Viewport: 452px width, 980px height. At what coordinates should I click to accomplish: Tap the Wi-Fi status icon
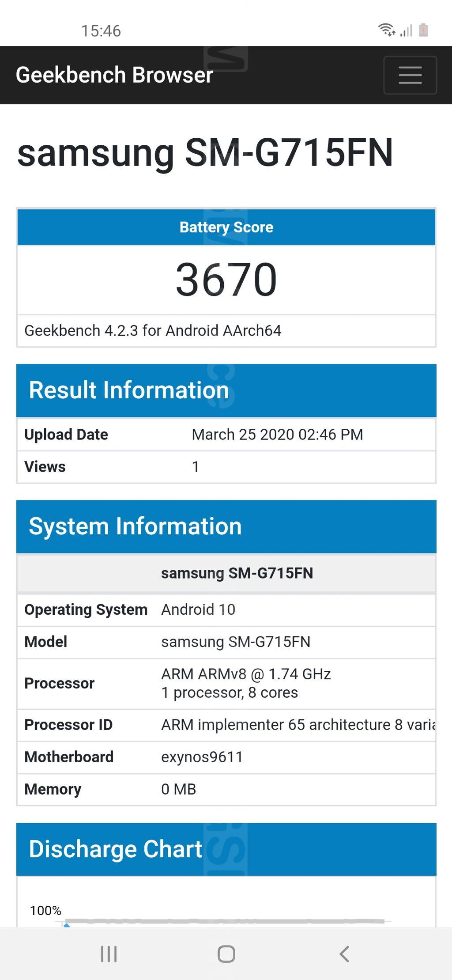pyautogui.click(x=386, y=30)
